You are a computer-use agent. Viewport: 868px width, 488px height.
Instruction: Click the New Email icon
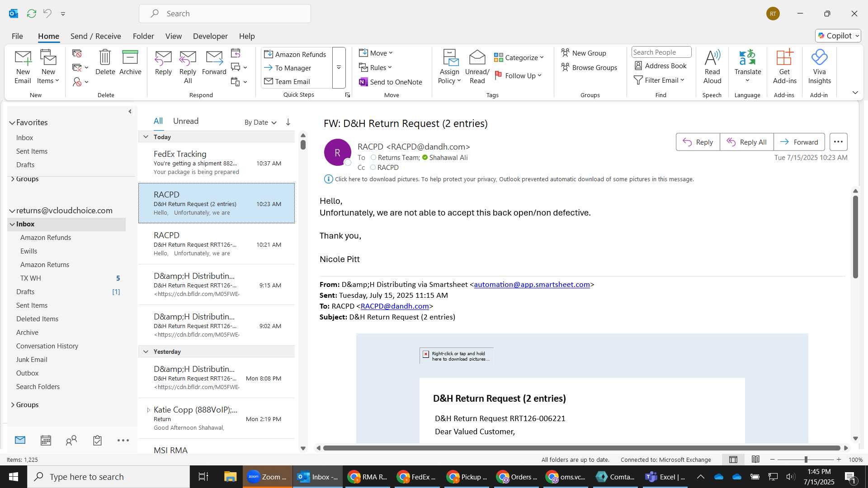(23, 67)
